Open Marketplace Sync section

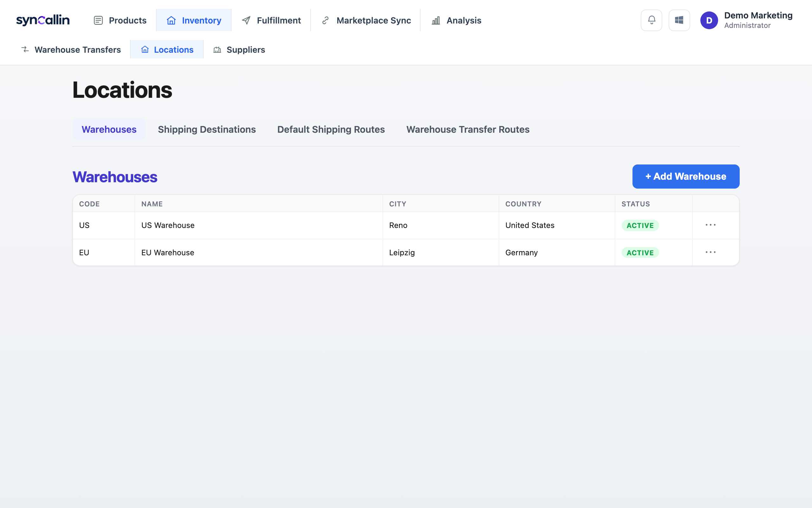pos(366,20)
